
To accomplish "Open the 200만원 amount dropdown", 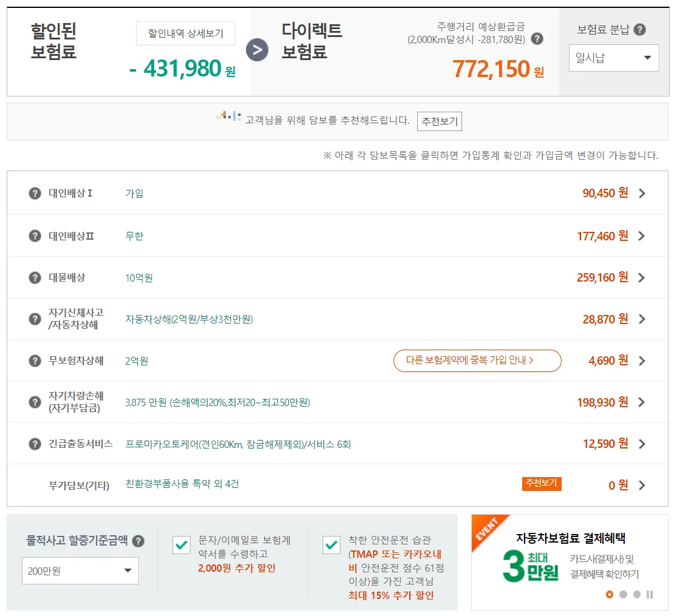I will [80, 570].
